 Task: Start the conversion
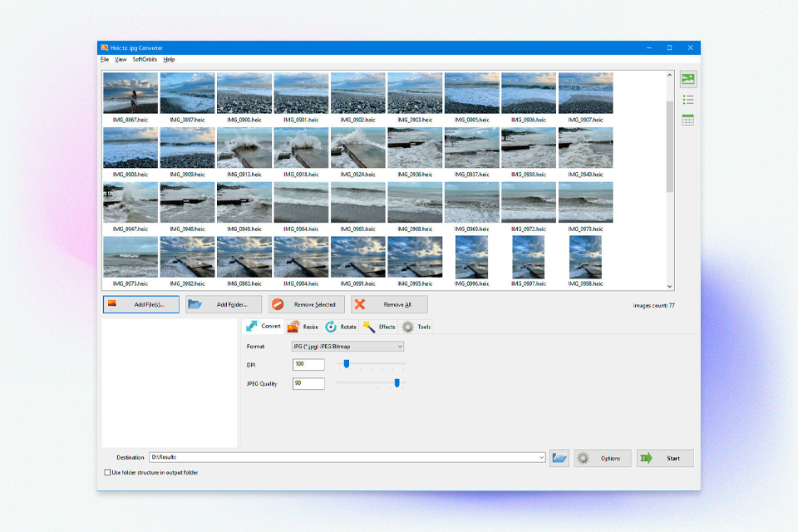665,458
